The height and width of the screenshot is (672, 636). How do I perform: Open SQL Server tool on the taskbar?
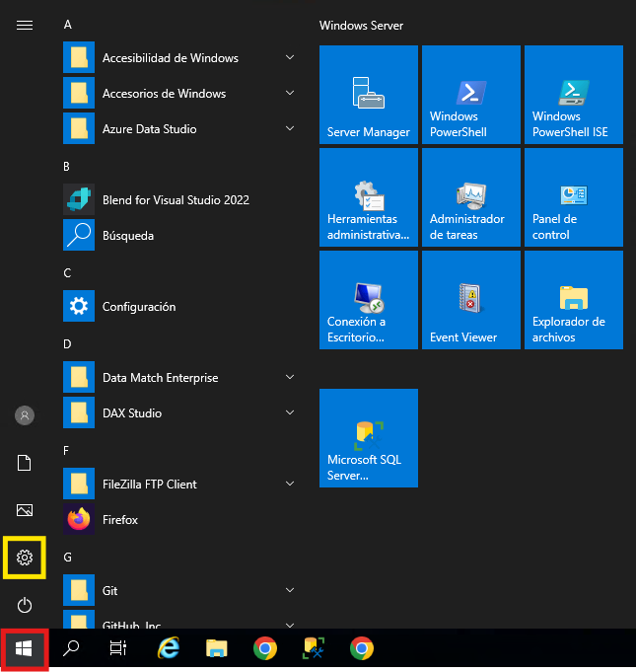(314, 648)
